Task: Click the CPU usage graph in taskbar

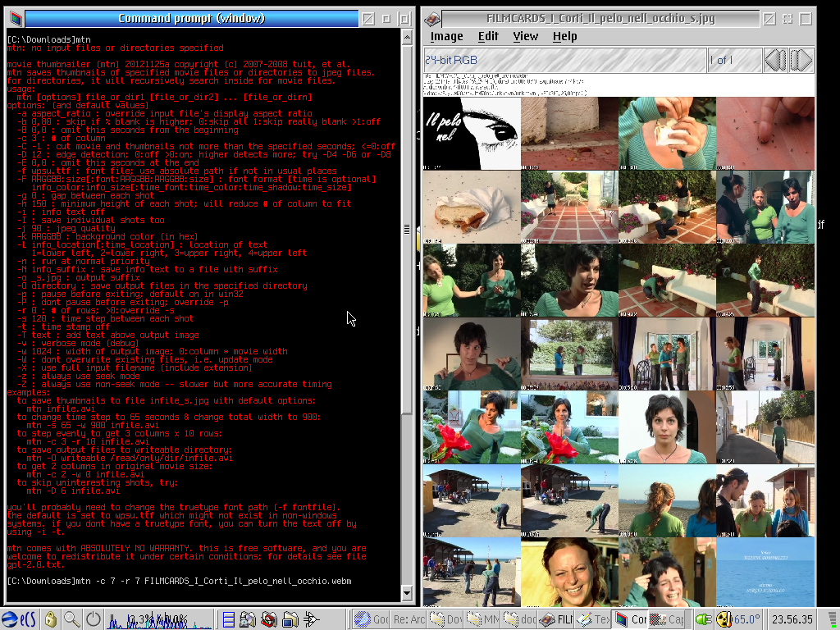Action: click(x=158, y=619)
